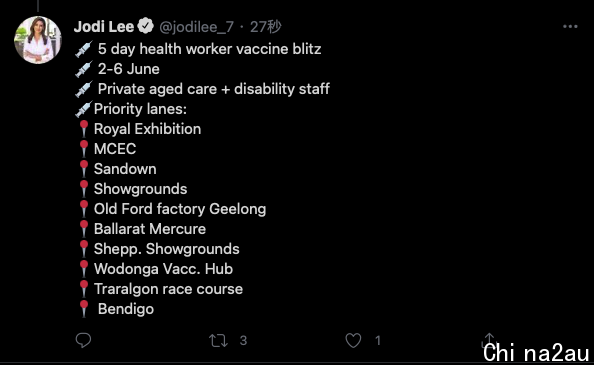Viewport: 594px width, 365px height.
Task: Click the like count showing 1
Action: pyautogui.click(x=378, y=340)
